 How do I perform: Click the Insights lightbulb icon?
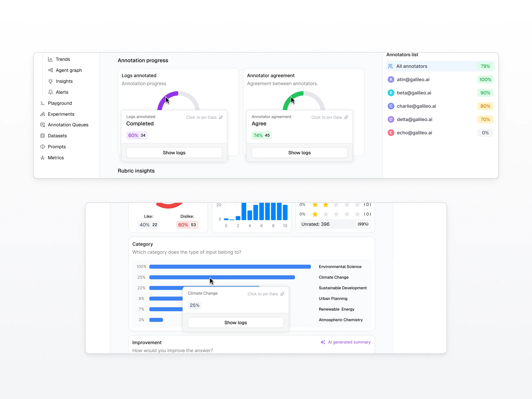tap(50, 81)
